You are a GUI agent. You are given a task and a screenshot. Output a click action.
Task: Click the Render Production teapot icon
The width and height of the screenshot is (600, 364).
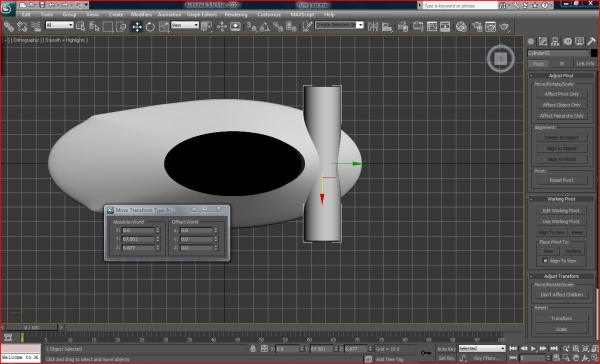(504, 26)
